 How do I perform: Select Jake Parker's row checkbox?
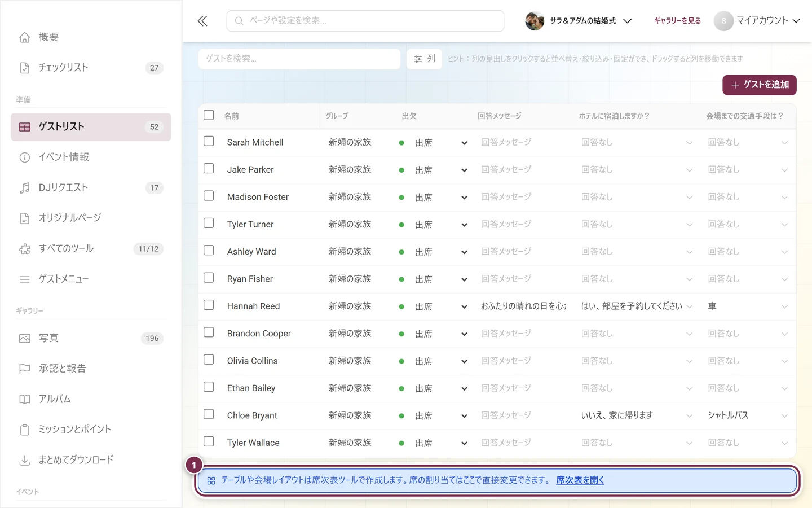(x=209, y=168)
